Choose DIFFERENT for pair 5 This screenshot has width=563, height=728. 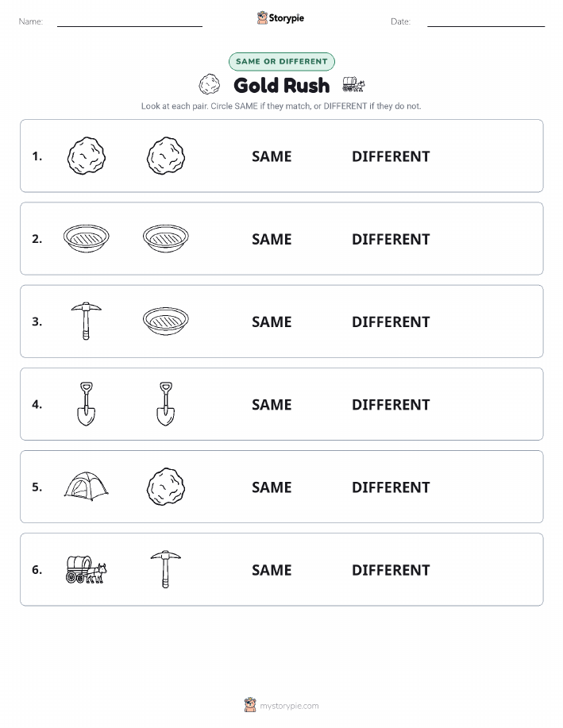click(x=391, y=487)
